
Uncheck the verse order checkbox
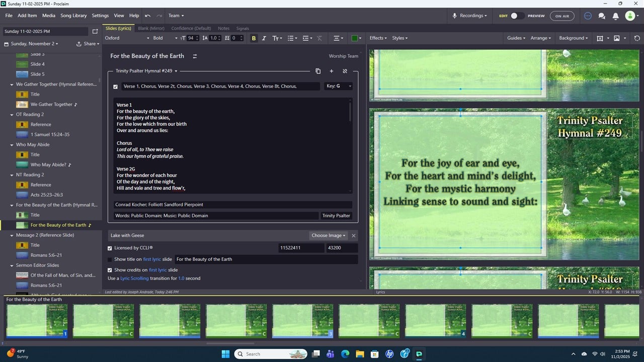coord(115,86)
